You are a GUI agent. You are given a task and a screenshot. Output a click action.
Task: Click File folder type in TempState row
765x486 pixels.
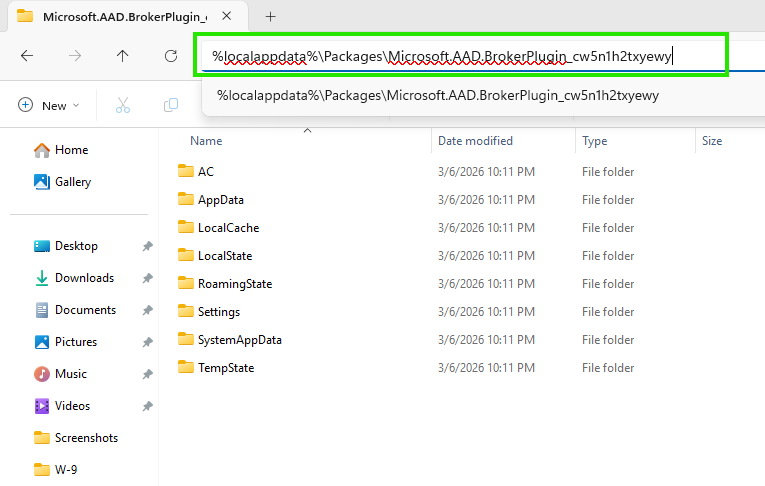pyautogui.click(x=608, y=368)
